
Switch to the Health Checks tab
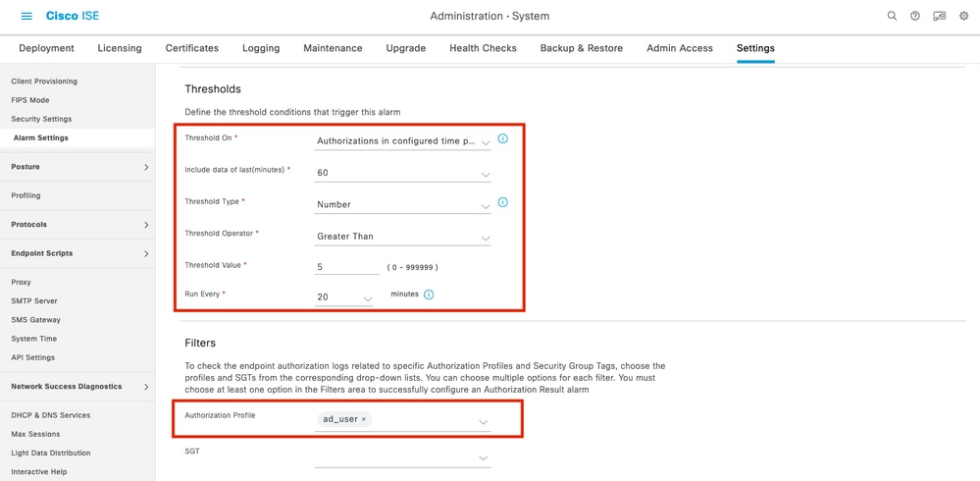pos(483,48)
